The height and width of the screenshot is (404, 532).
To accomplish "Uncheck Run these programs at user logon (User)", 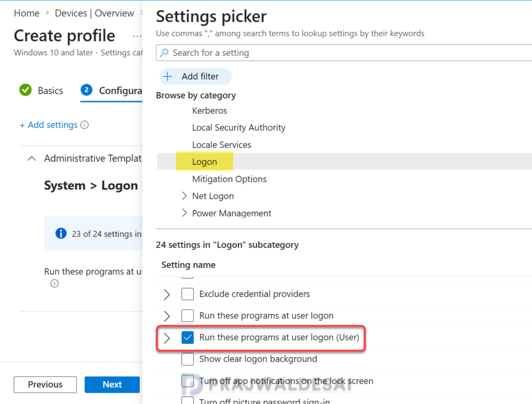I will 188,337.
